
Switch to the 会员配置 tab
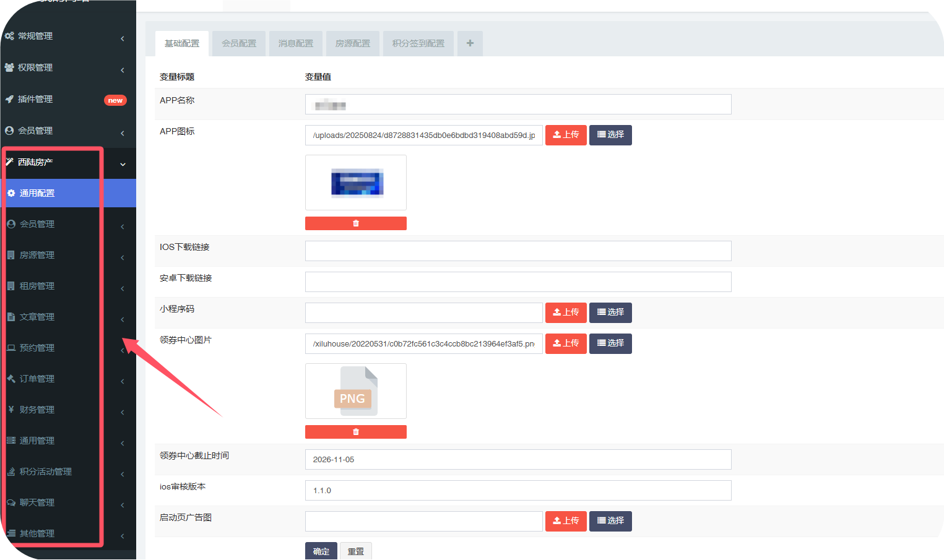click(x=239, y=43)
